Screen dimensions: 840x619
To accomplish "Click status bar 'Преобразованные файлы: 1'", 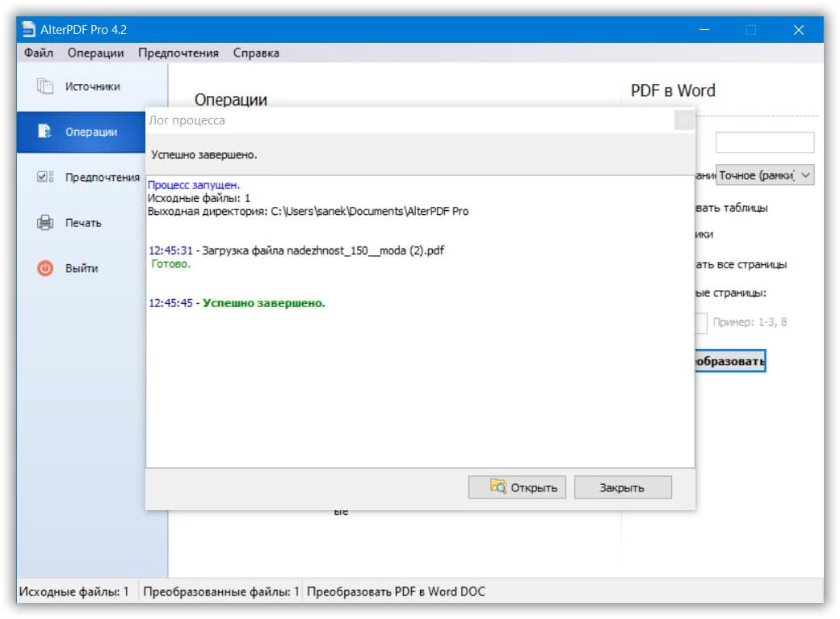I will tap(220, 592).
